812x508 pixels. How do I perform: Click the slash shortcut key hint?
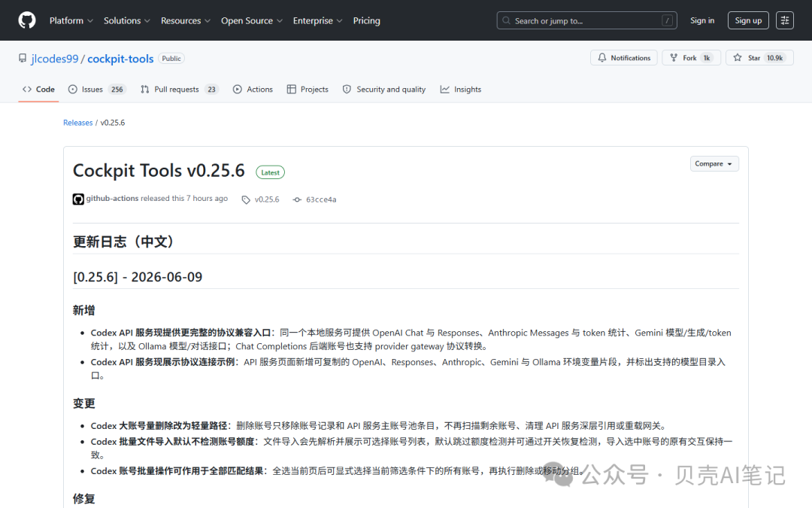[x=667, y=21]
